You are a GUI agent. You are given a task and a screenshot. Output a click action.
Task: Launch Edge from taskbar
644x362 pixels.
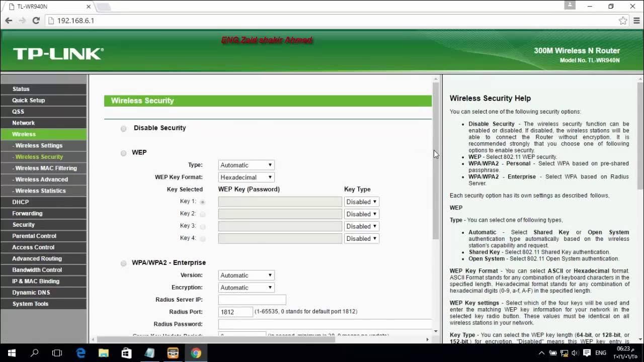point(80,353)
